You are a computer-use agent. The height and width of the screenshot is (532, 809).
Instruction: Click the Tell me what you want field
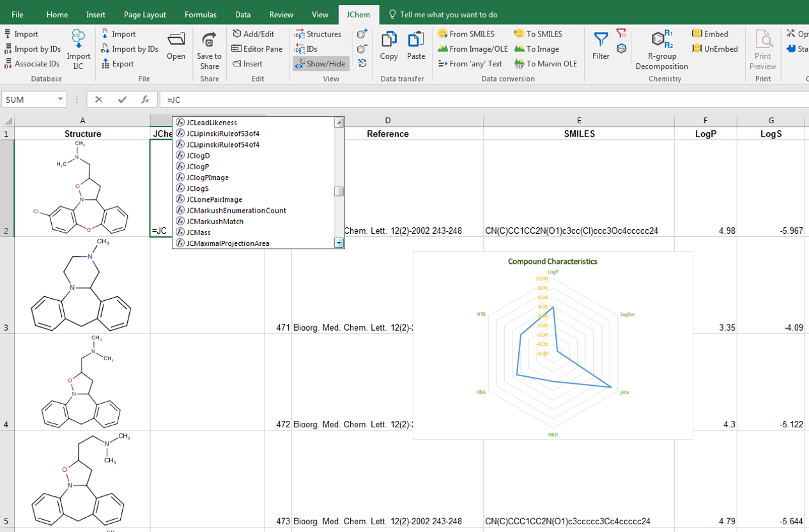pos(448,15)
